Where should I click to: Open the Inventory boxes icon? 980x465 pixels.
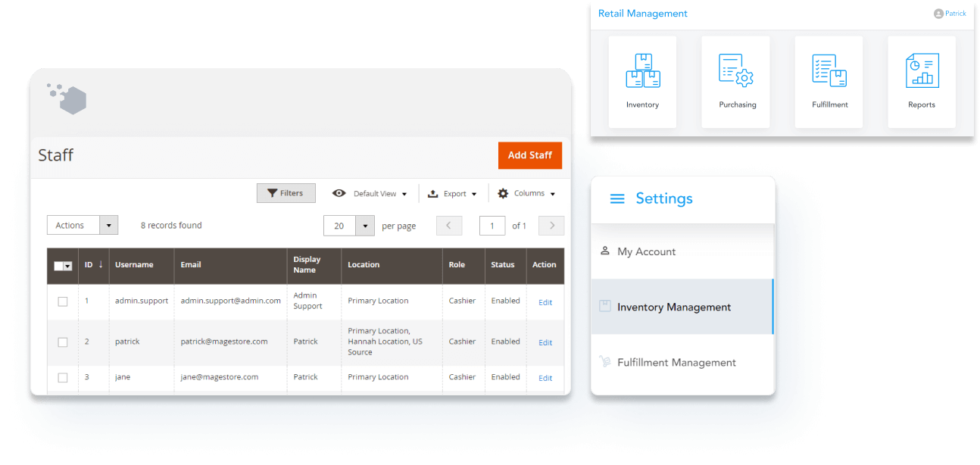pyautogui.click(x=642, y=70)
